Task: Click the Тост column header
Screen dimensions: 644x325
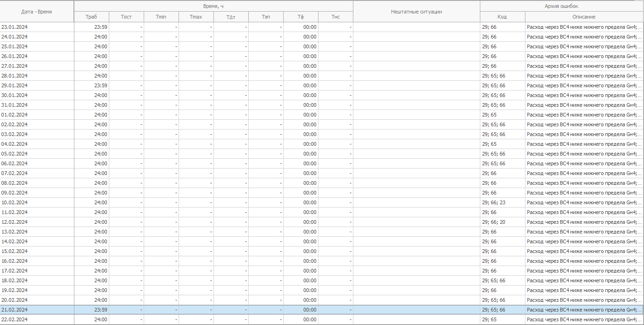Action: coord(126,17)
